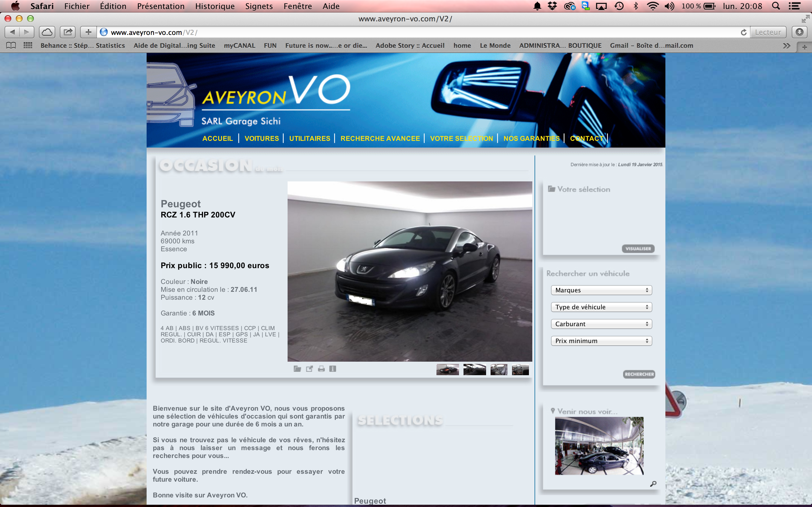Open the Prix minimum dropdown

click(601, 341)
